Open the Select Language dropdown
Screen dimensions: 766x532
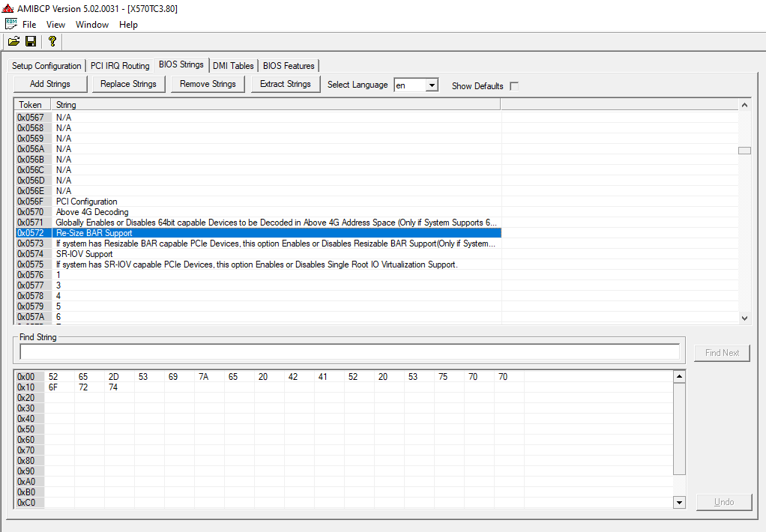coord(432,85)
